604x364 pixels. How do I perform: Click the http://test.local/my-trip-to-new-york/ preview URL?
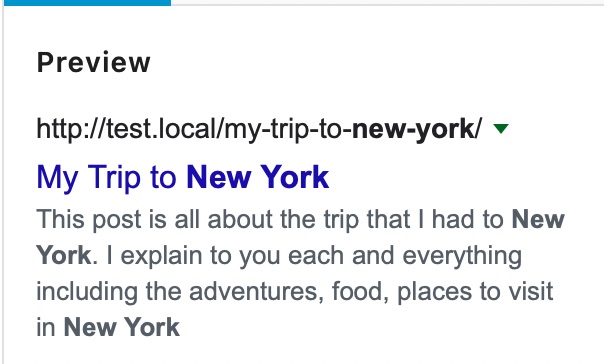pyautogui.click(x=259, y=129)
